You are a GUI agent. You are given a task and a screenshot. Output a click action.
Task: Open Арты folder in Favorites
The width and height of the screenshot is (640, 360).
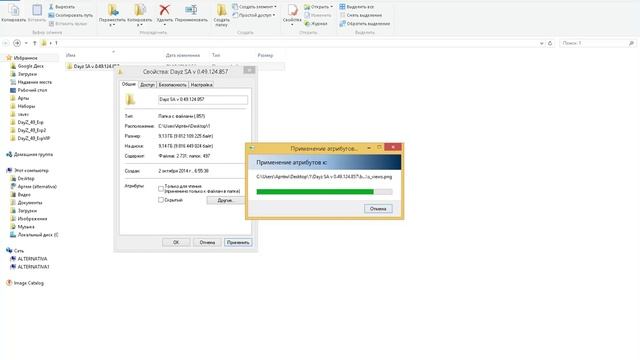[x=20, y=98]
